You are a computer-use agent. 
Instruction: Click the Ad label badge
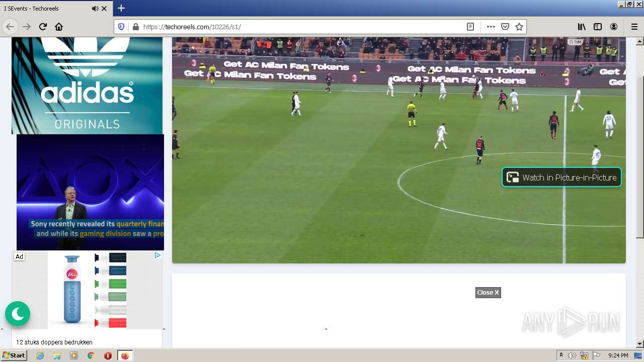pos(19,256)
